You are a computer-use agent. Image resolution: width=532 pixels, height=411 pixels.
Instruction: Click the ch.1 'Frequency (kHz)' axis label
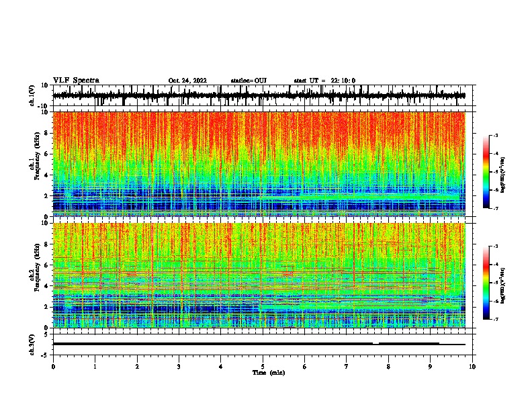point(37,156)
